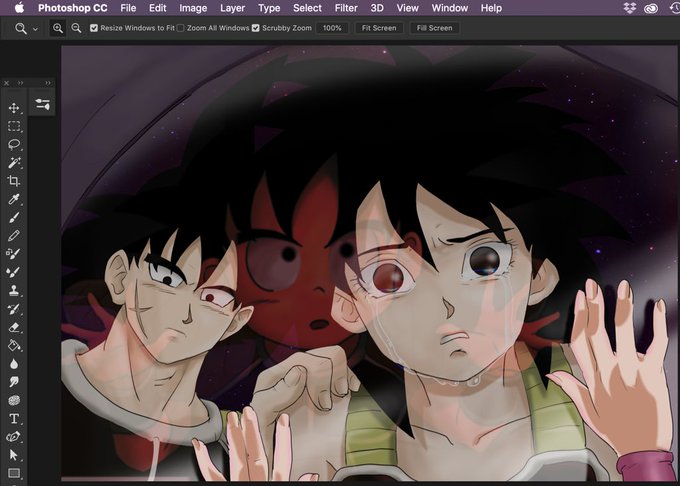Click the Fit Screen button

[x=379, y=28]
